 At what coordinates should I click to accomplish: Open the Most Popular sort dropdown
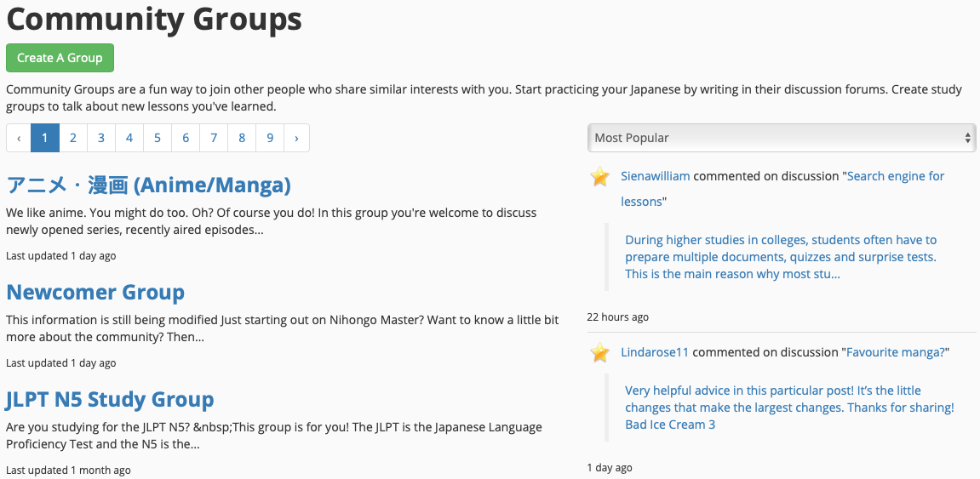(781, 138)
